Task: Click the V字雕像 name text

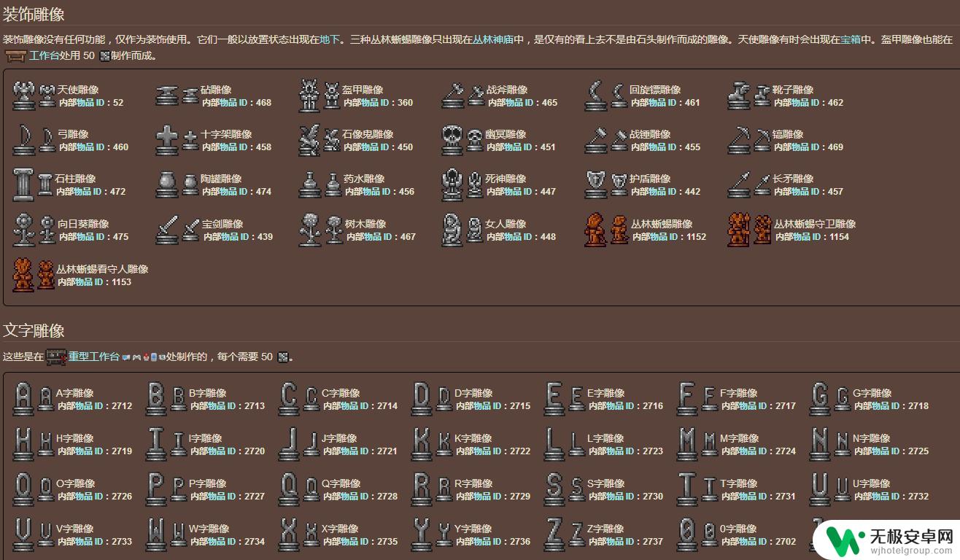Action: 75,529
